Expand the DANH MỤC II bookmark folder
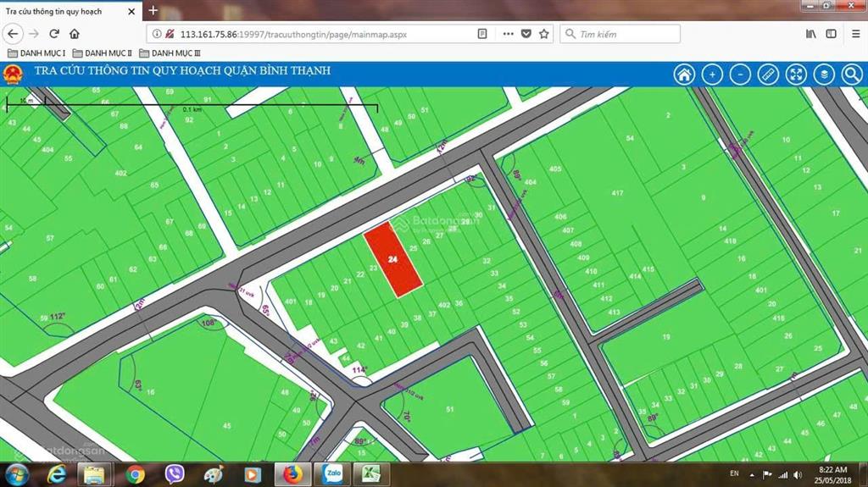This screenshot has width=868, height=487. click(x=103, y=53)
